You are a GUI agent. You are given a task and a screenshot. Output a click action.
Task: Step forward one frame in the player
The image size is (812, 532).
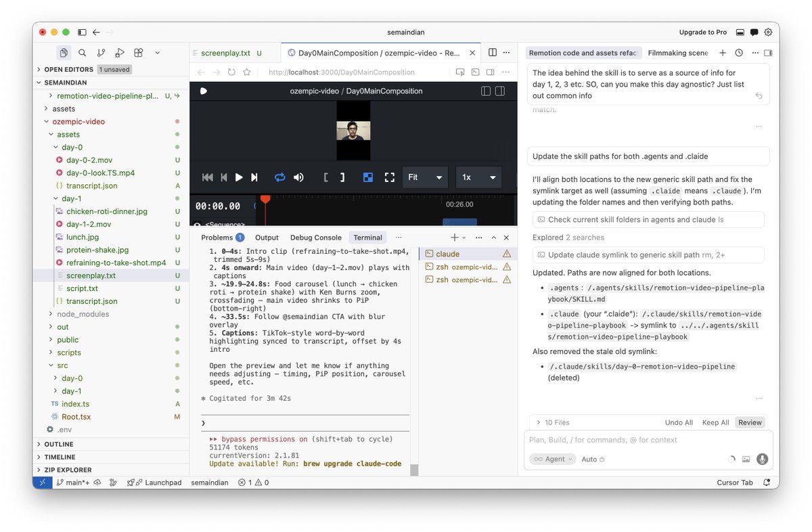point(254,177)
